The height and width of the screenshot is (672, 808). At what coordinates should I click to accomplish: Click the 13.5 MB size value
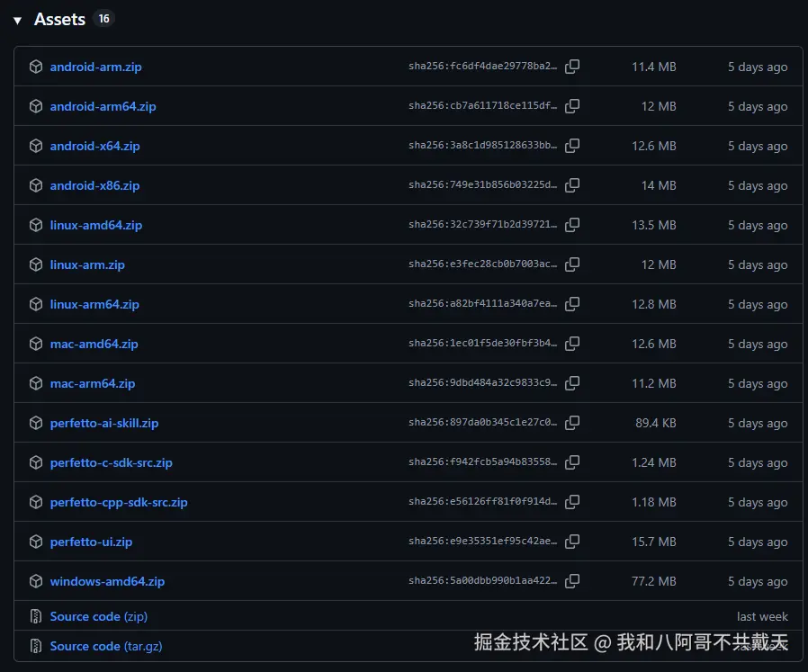[x=654, y=225]
